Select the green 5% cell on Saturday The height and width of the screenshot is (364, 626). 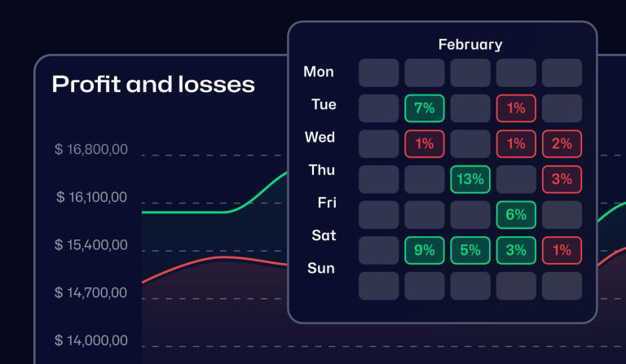(x=470, y=250)
